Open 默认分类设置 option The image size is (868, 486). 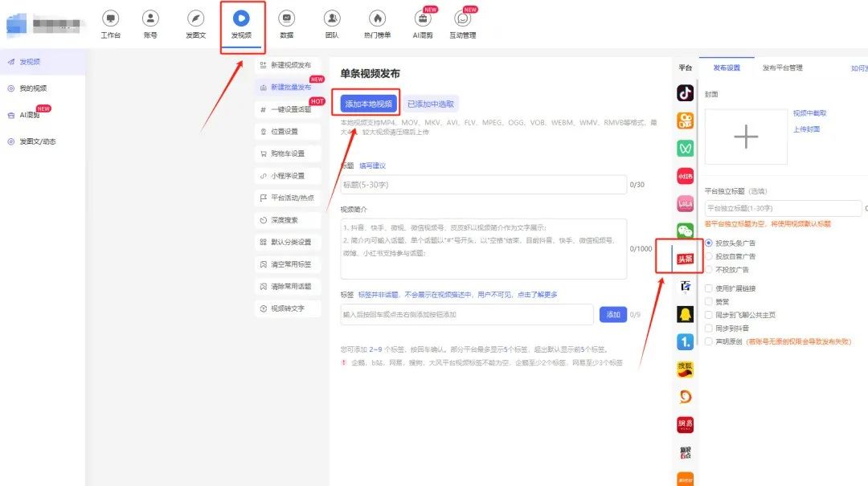(x=288, y=242)
